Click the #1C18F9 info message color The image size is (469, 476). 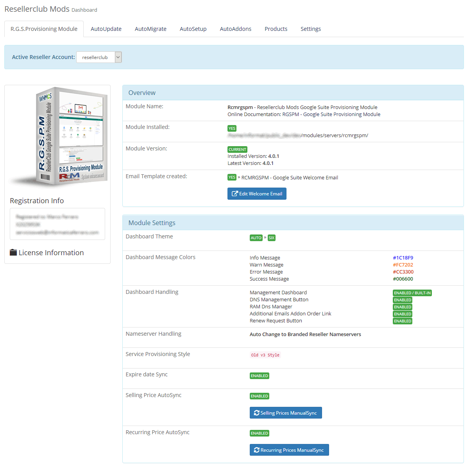(403, 258)
